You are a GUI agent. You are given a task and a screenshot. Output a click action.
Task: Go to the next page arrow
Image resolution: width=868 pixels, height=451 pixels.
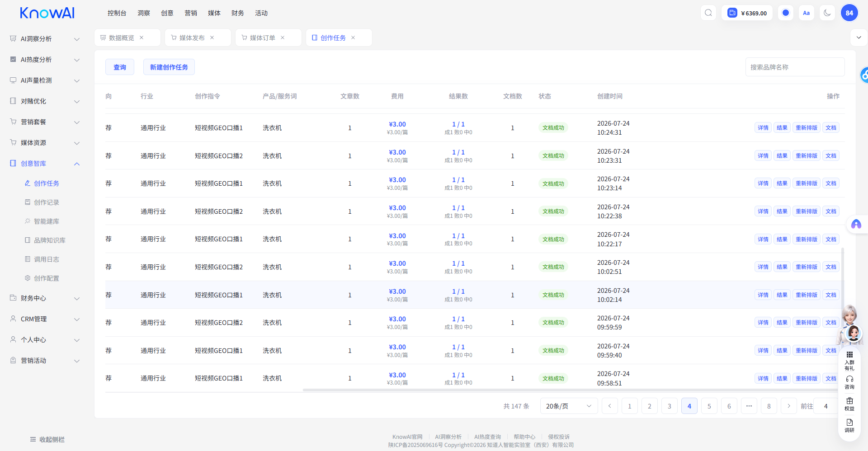pyautogui.click(x=789, y=406)
